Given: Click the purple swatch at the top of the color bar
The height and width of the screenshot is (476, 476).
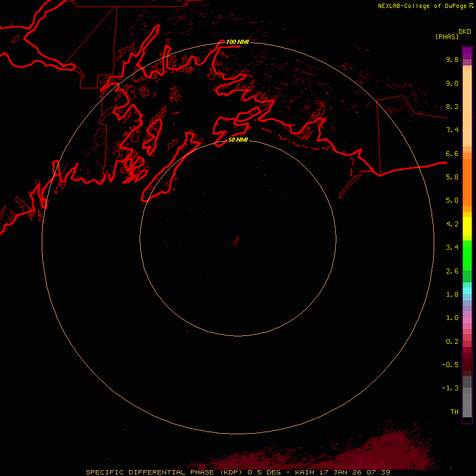Looking at the screenshot, I should [467, 53].
